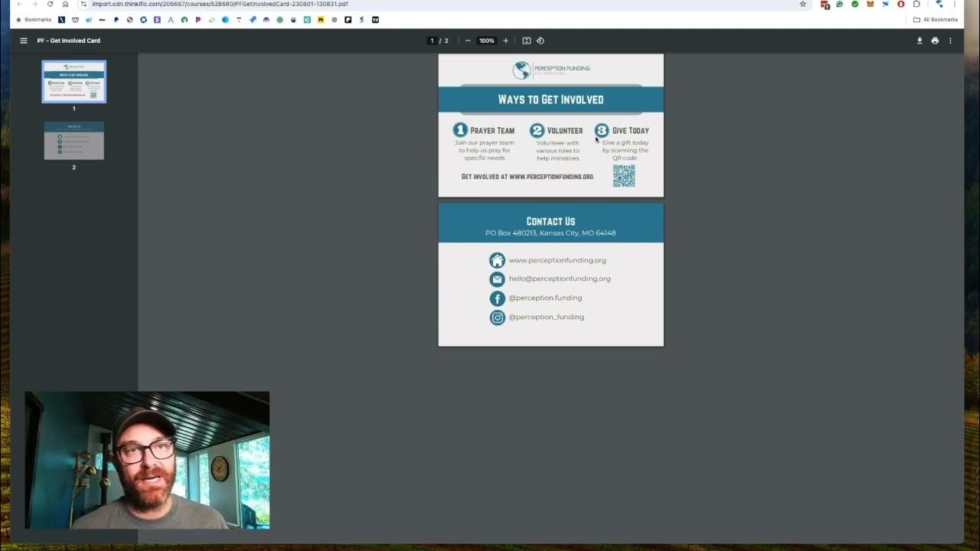
Task: Click the @perception_funding Instagram handle
Action: tap(547, 317)
